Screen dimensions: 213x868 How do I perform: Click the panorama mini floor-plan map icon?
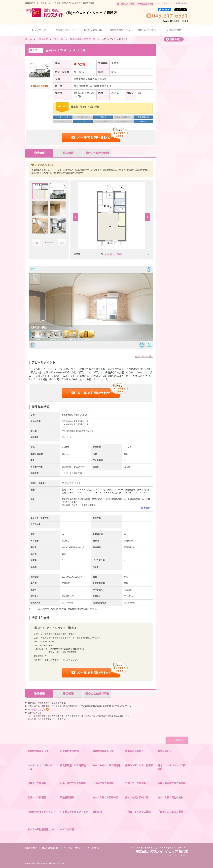[x=35, y=279]
